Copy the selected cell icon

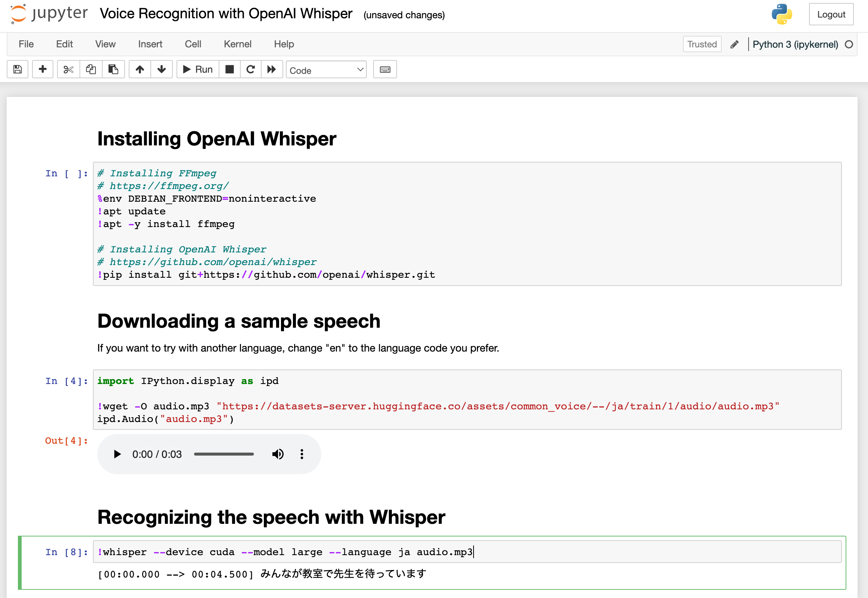coord(90,69)
